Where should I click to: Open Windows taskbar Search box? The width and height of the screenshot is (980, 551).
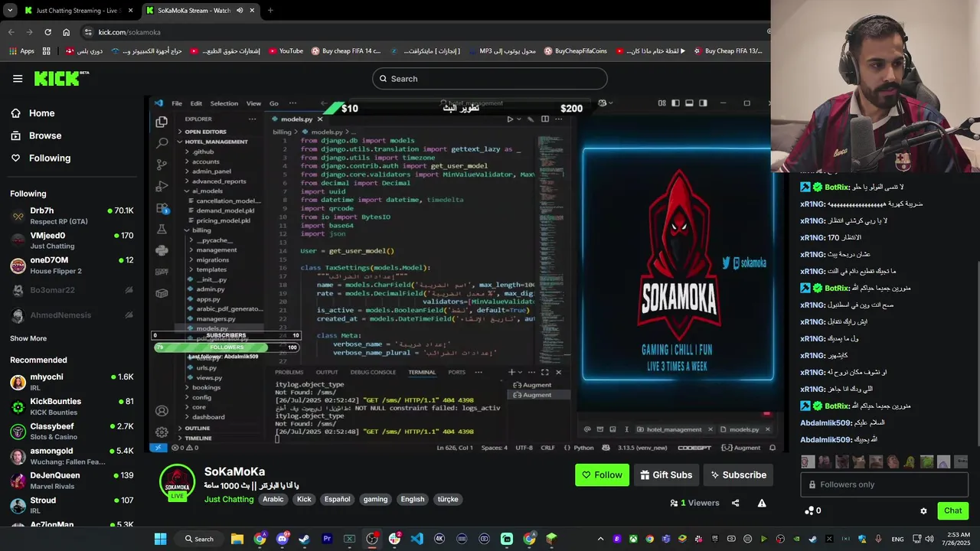(x=199, y=539)
